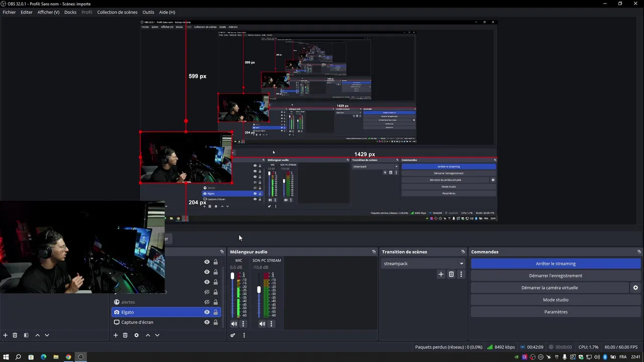Open Chrome from the taskbar
Image resolution: width=644 pixels, height=362 pixels.
(x=68, y=357)
